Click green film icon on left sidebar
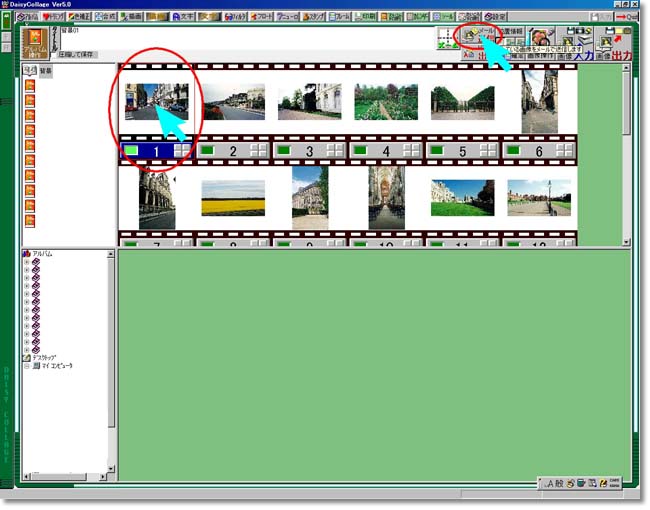 [x=6, y=20]
